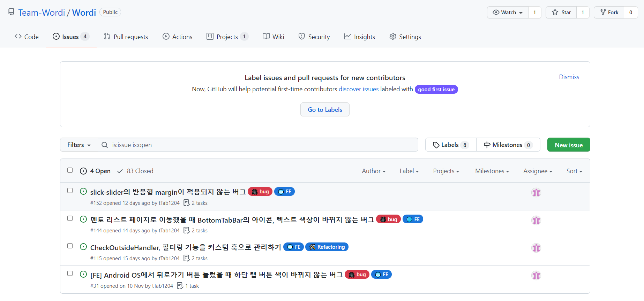Open assignee avatar on CheckOutsideHandler issue
Image resolution: width=644 pixels, height=301 pixels.
(536, 248)
